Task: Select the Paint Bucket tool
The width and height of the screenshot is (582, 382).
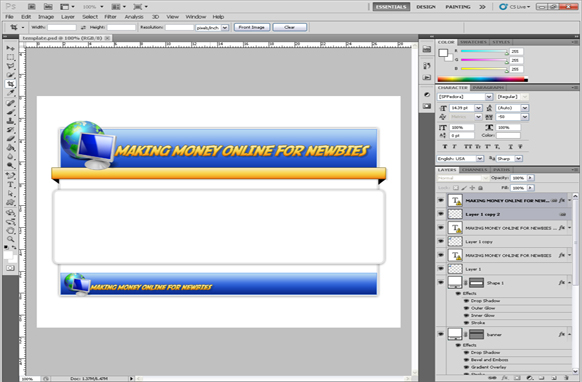Action: point(10,148)
